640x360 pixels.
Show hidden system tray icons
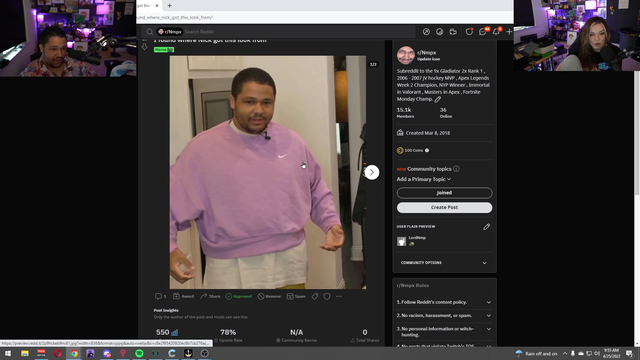click(x=565, y=353)
